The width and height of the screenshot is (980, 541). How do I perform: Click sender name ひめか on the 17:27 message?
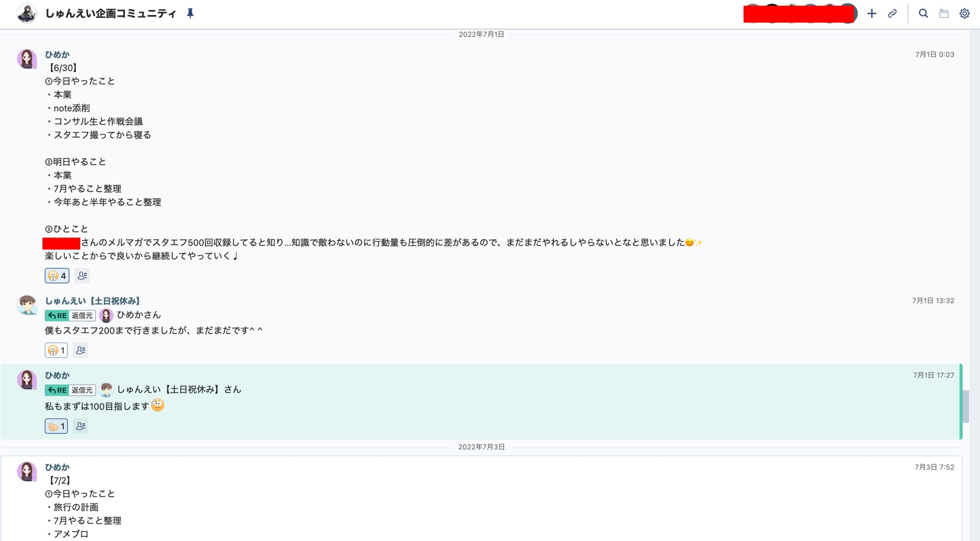click(x=57, y=375)
